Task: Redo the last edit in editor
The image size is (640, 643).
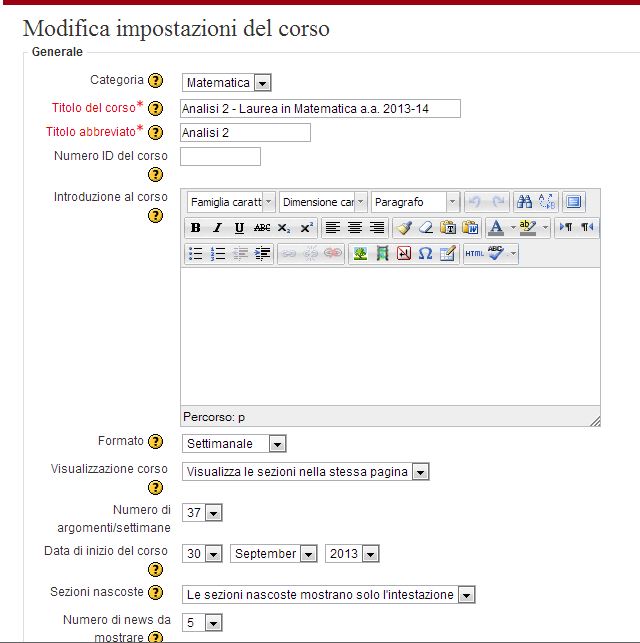Action: [x=498, y=202]
